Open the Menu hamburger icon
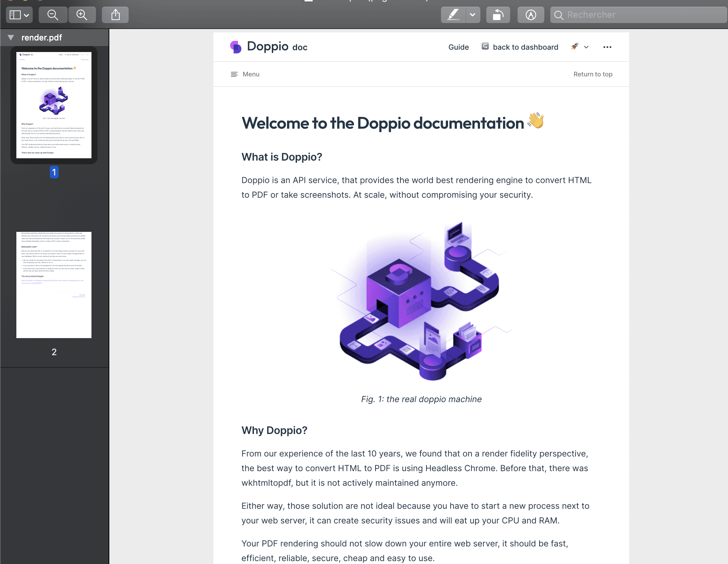The image size is (728, 564). pos(234,74)
